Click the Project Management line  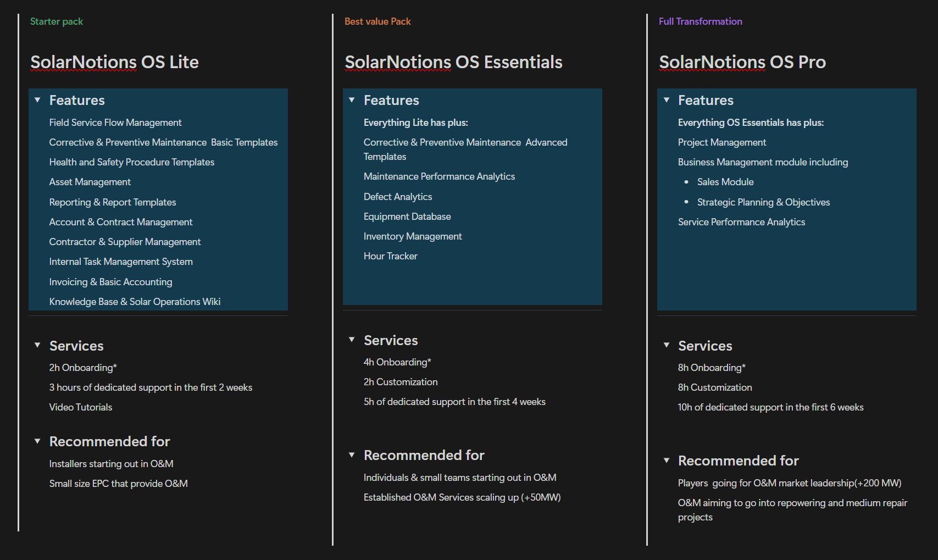tap(722, 142)
